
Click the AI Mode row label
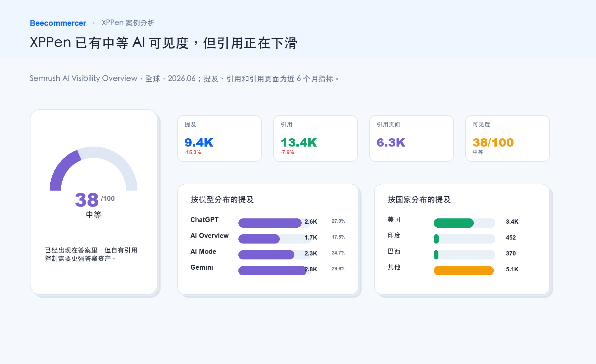tap(203, 251)
